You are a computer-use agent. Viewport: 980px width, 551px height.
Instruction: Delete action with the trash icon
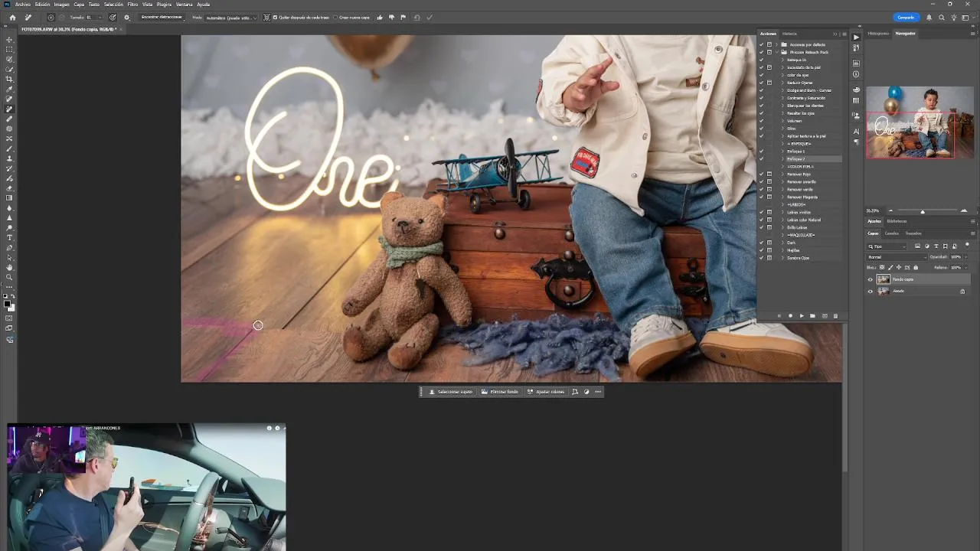click(x=835, y=316)
